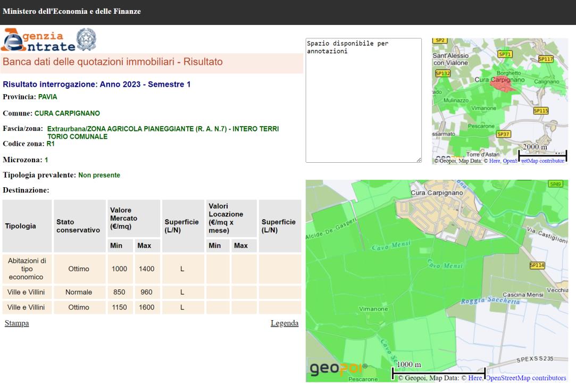This screenshot has height=392, width=576.
Task: Click the SP114 road shield on the large map
Action: [x=537, y=265]
